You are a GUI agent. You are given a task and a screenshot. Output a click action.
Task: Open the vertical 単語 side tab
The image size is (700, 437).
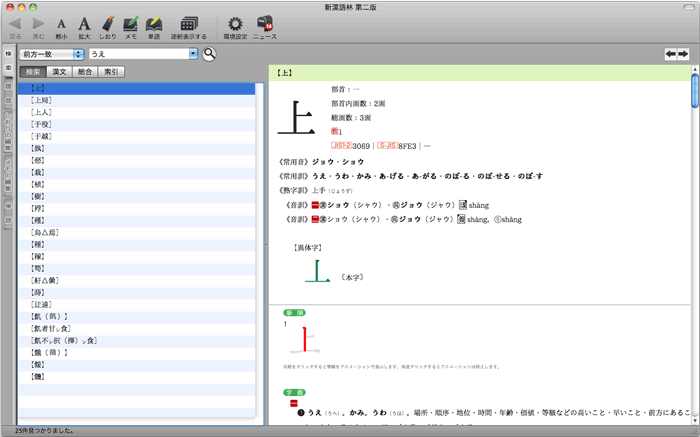(8, 213)
